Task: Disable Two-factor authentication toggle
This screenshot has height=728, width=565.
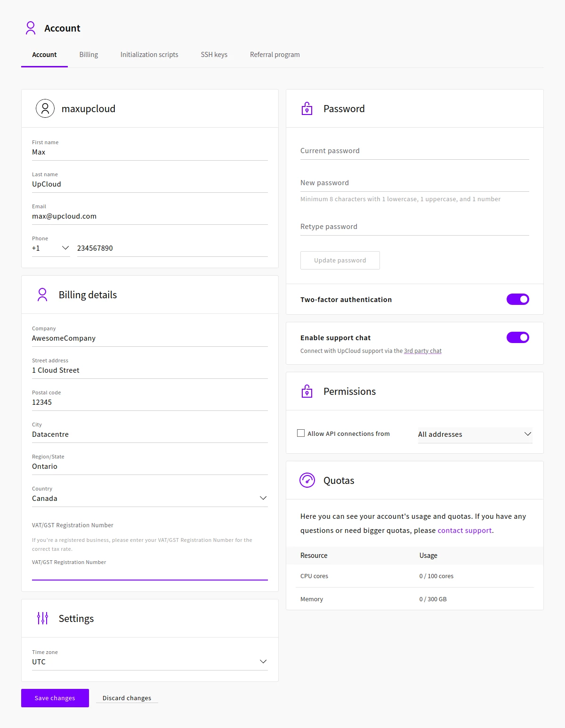Action: tap(517, 299)
